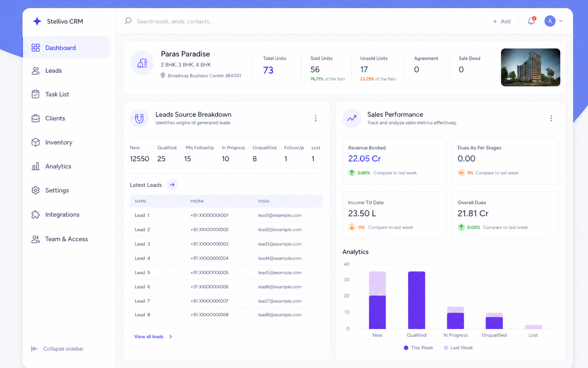Click the Settings gear icon

tap(36, 190)
